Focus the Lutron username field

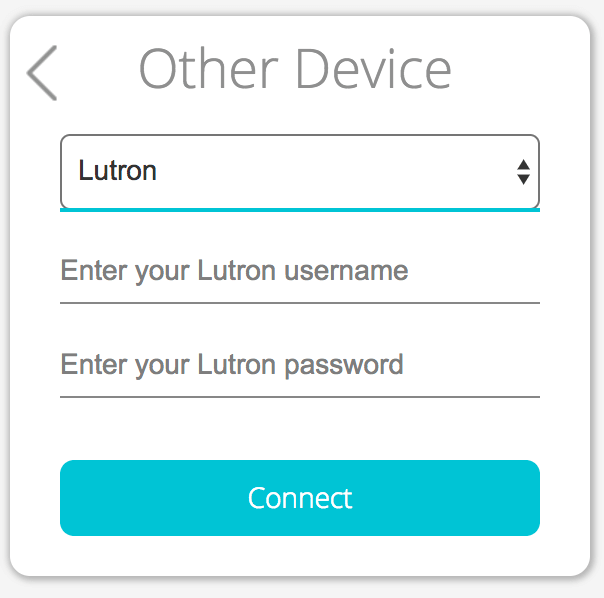pyautogui.click(x=299, y=271)
